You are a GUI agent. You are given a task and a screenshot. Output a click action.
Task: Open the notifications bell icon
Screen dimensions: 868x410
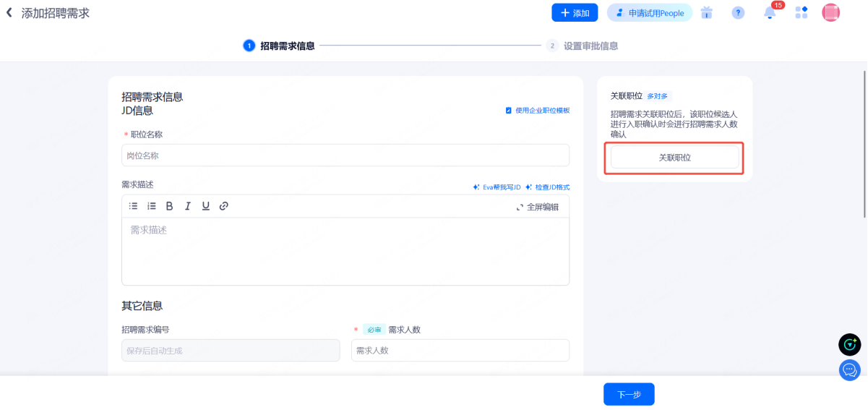[770, 13]
